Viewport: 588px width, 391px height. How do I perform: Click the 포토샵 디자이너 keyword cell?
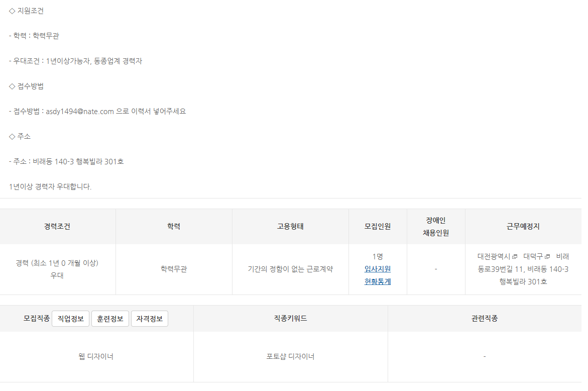pos(290,356)
